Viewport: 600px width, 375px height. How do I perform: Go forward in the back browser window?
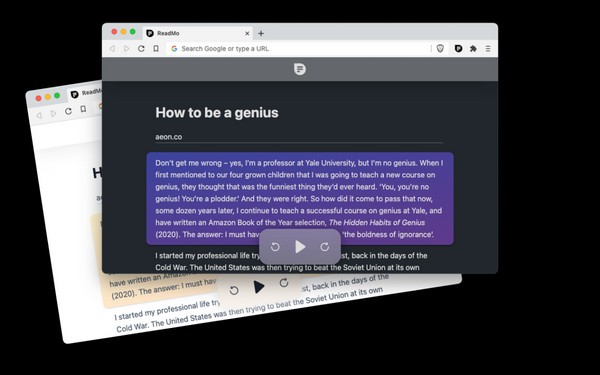53,113
